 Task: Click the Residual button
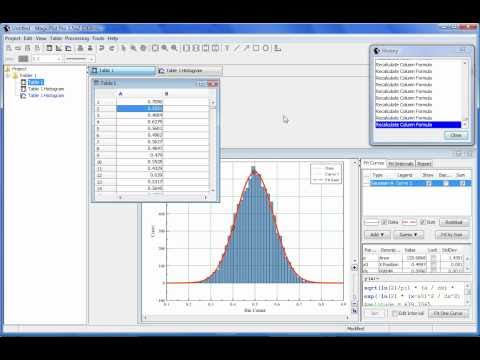pyautogui.click(x=454, y=222)
